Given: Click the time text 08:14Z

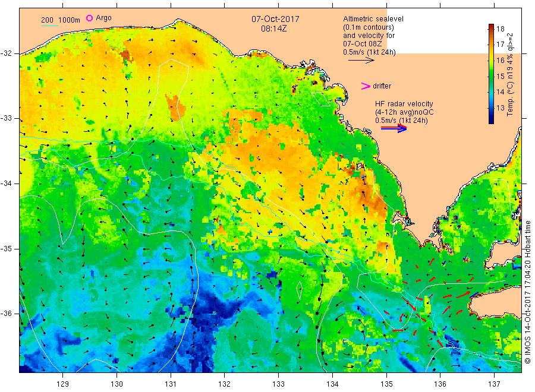Looking at the screenshot, I should point(273,29).
